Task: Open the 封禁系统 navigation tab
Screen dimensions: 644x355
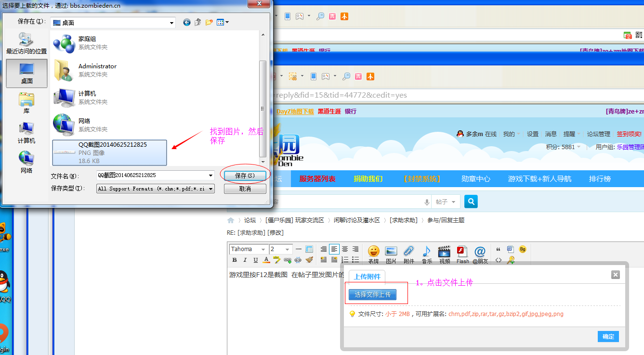Action: pyautogui.click(x=422, y=178)
